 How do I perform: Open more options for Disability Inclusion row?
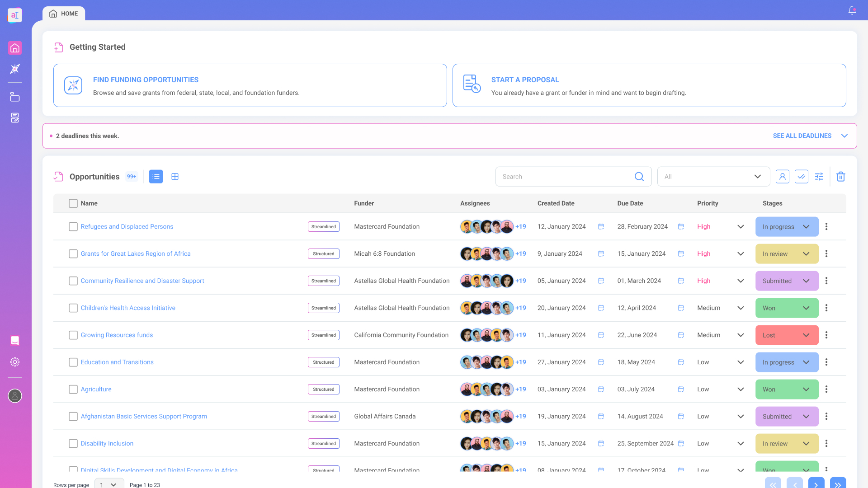(x=826, y=443)
